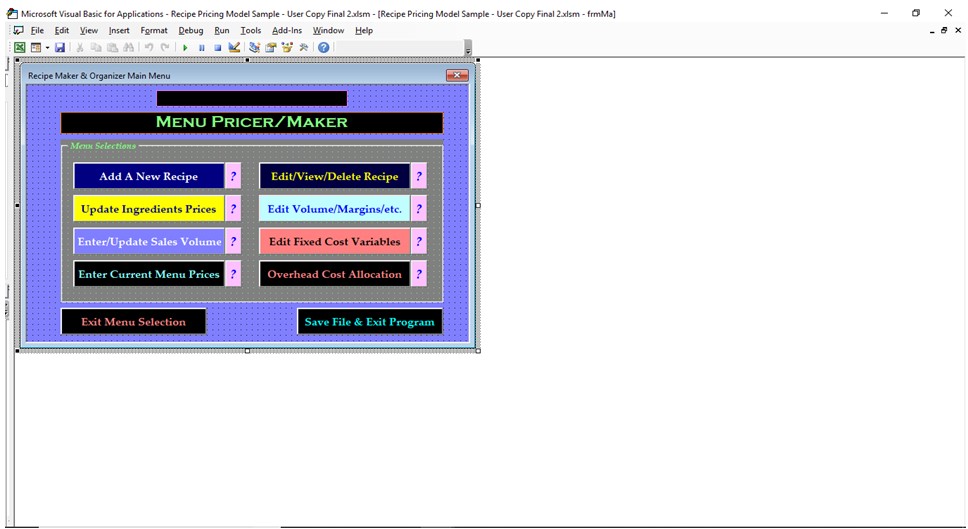968x529 pixels.
Task: Open the Properties Window icon
Action: coord(270,47)
